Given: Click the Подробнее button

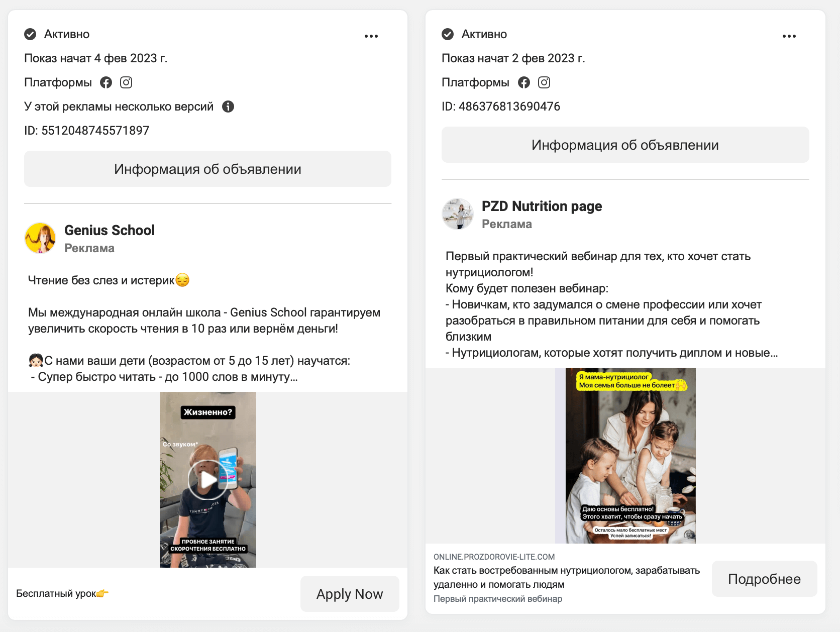Looking at the screenshot, I should 764,578.
